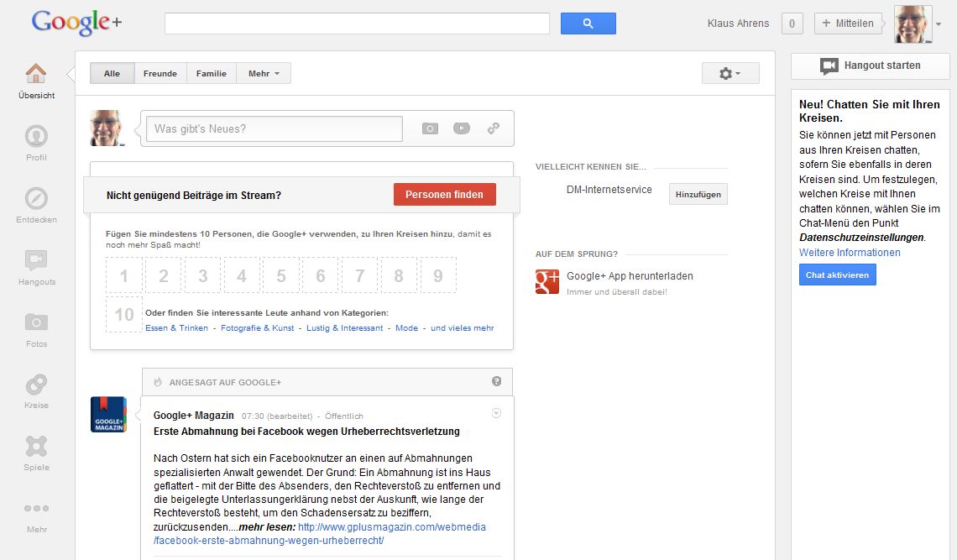Screen dimensions: 957x560
Task: Open the stream settings gear dropdown
Action: coord(730,73)
